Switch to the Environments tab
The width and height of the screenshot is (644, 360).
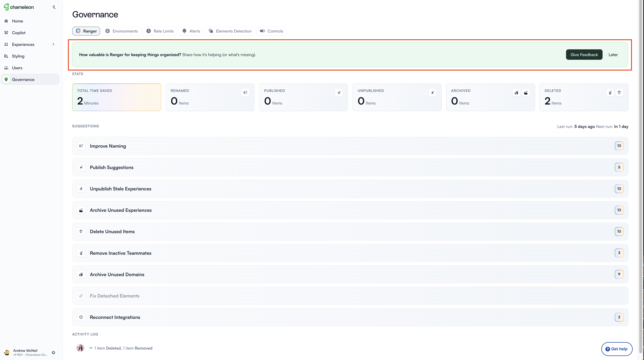[121, 31]
